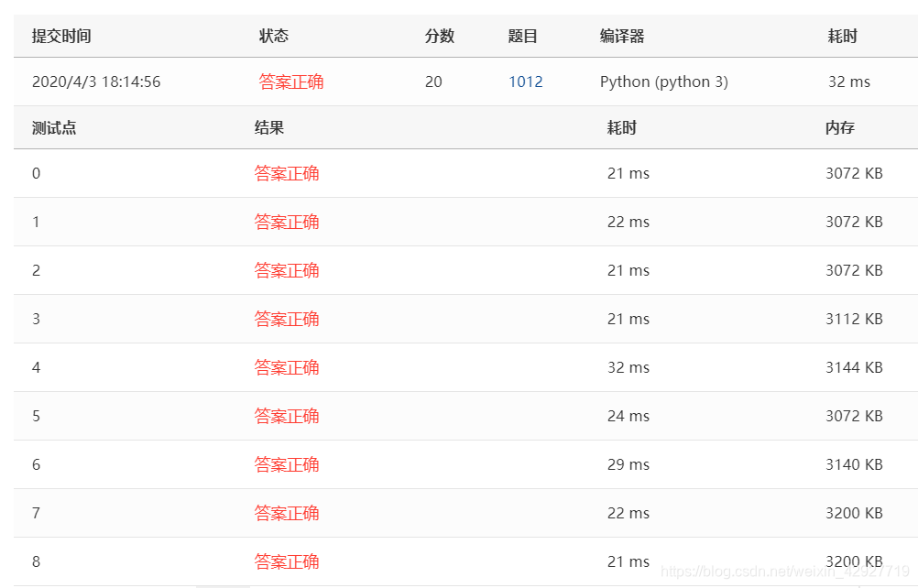Click 21 ms time of test point 0
The height and width of the screenshot is (588, 918).
[628, 173]
